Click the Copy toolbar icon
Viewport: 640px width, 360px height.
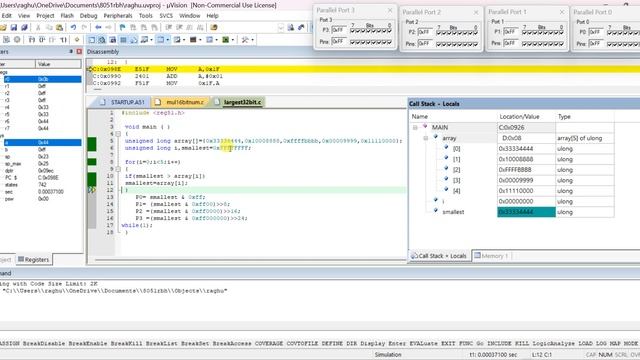(x=49, y=27)
